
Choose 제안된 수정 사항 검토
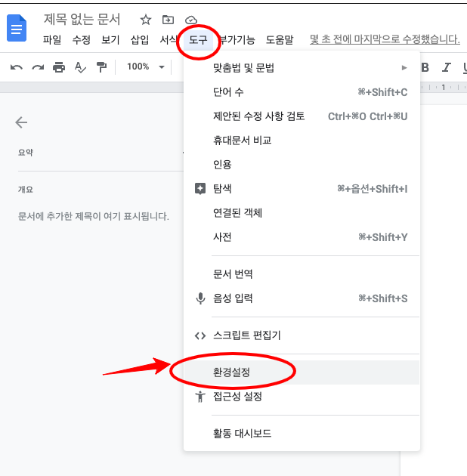pyautogui.click(x=302, y=116)
